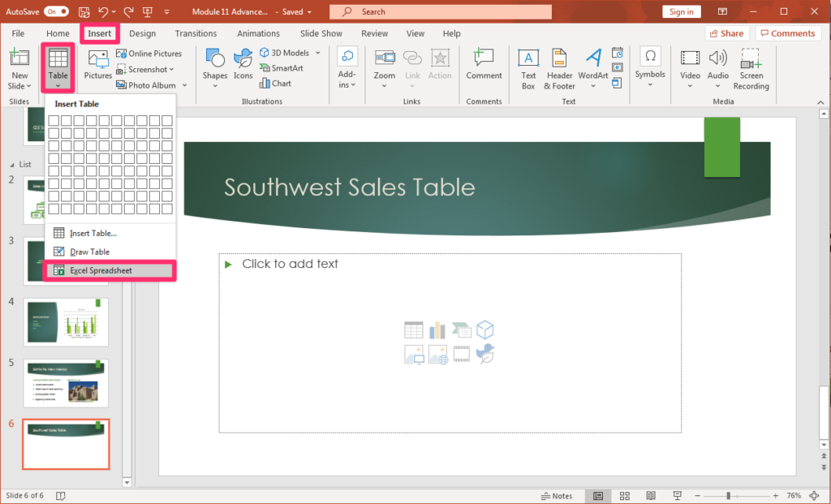Add an online image from the content placeholder
831x504 pixels.
tap(437, 355)
